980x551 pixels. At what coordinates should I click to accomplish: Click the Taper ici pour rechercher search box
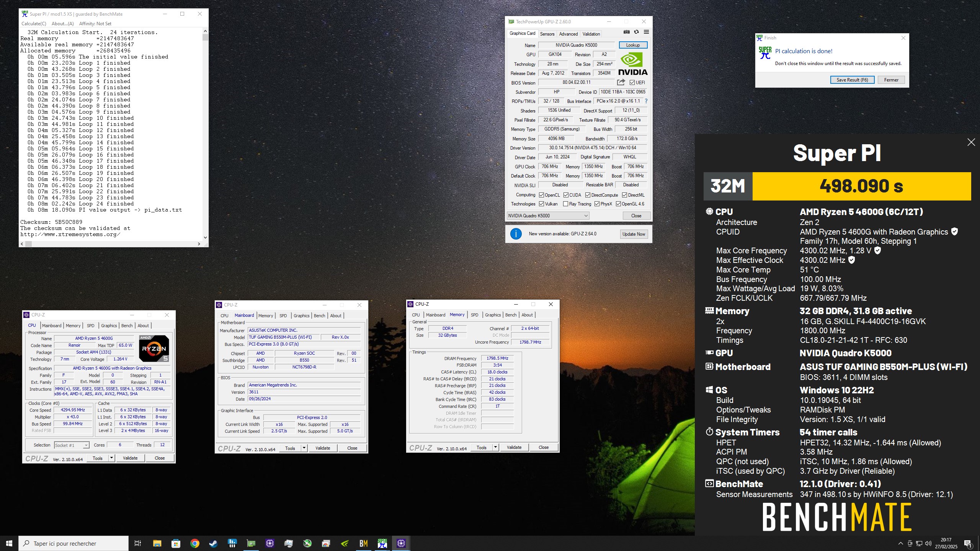click(73, 543)
